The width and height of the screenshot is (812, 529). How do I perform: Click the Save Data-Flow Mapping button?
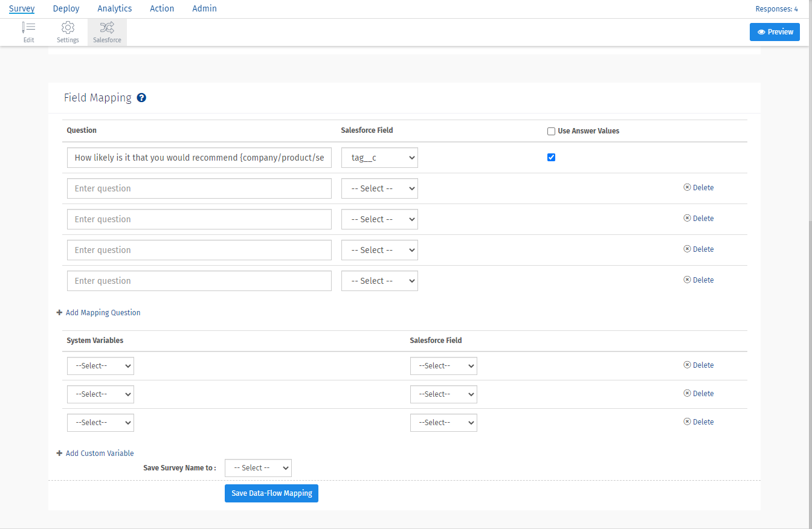271,493
